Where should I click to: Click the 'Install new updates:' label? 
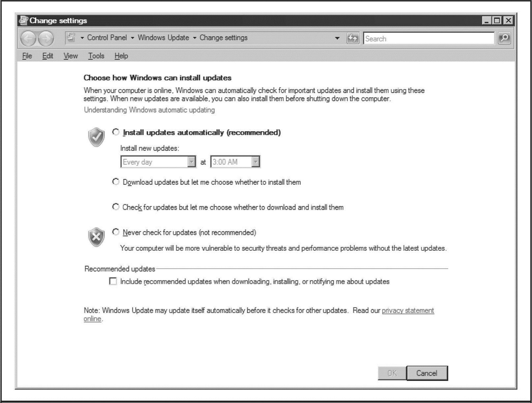click(150, 148)
